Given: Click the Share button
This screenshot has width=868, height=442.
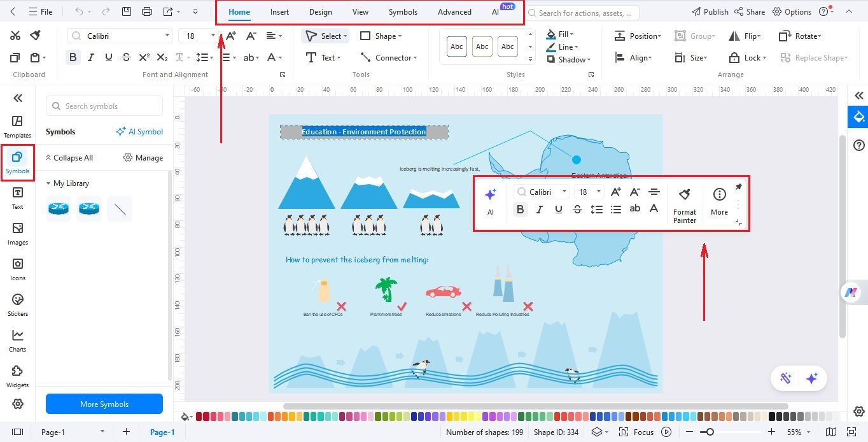Looking at the screenshot, I should click(x=749, y=11).
